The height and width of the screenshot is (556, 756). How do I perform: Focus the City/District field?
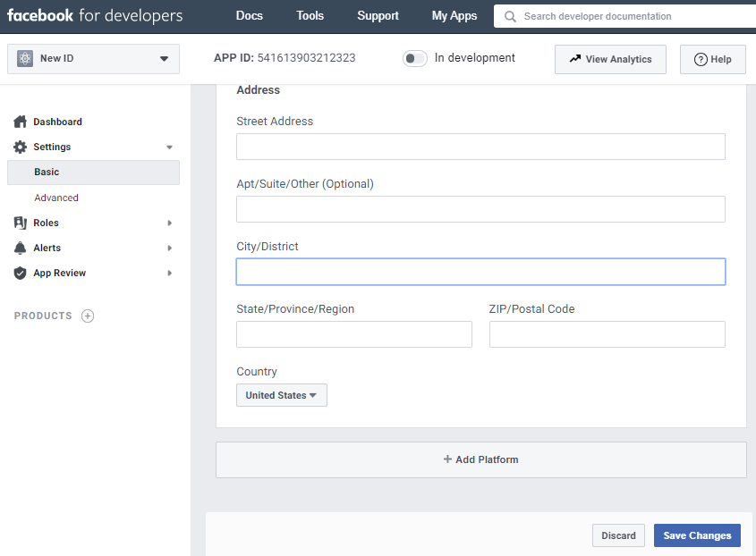click(x=480, y=272)
